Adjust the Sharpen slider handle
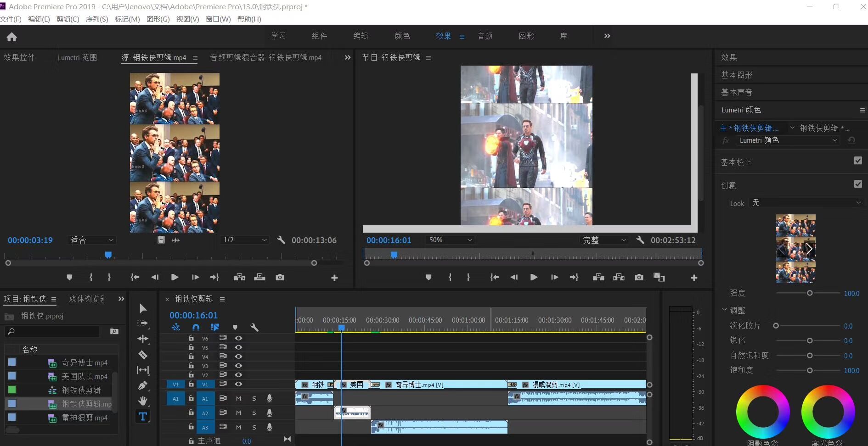The width and height of the screenshot is (868, 446). coord(810,340)
